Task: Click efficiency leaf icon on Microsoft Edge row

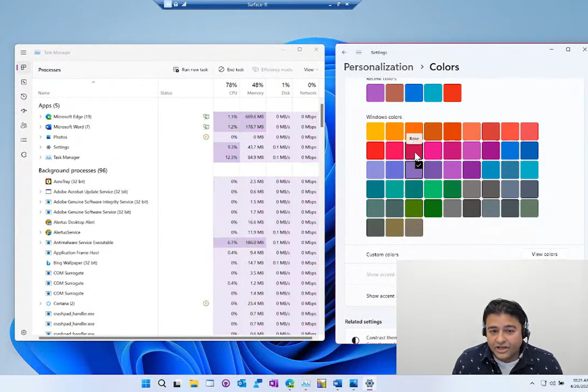Action: coord(206,117)
